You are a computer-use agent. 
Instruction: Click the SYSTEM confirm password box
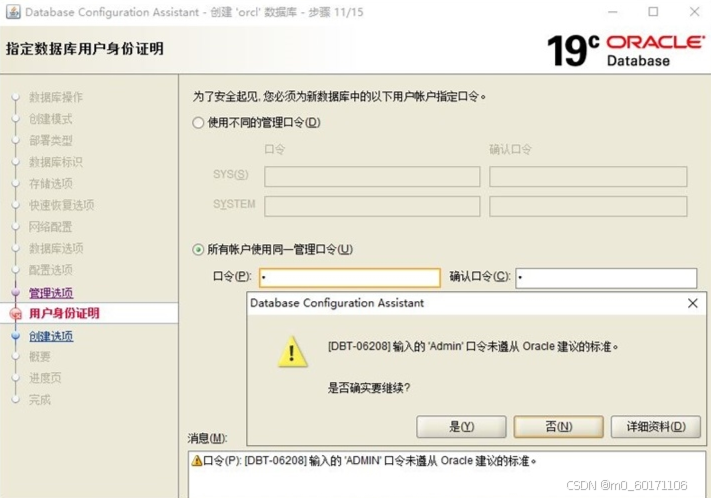[588, 206]
